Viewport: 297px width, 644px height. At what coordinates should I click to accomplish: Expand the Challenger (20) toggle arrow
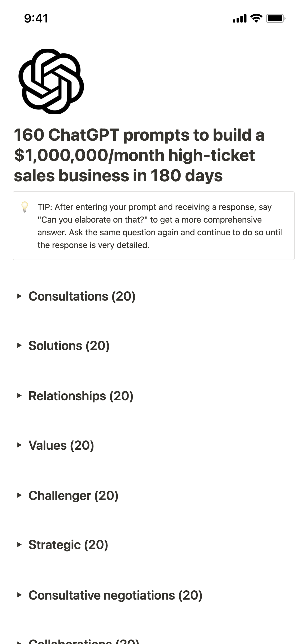[19, 495]
